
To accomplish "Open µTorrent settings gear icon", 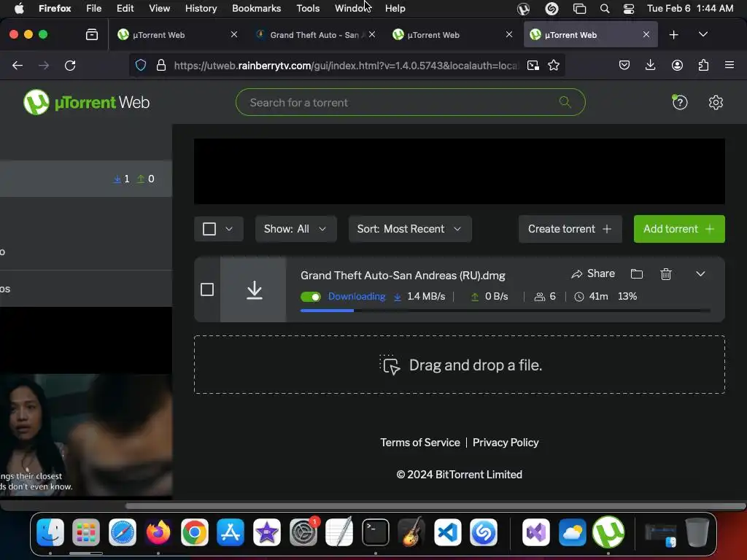I will coord(716,102).
